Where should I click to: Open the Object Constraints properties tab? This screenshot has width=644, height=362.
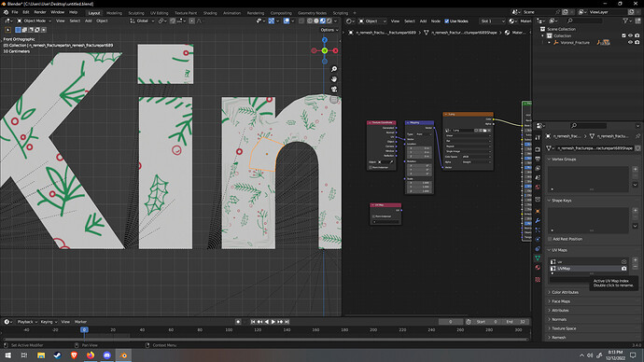pyautogui.click(x=538, y=249)
